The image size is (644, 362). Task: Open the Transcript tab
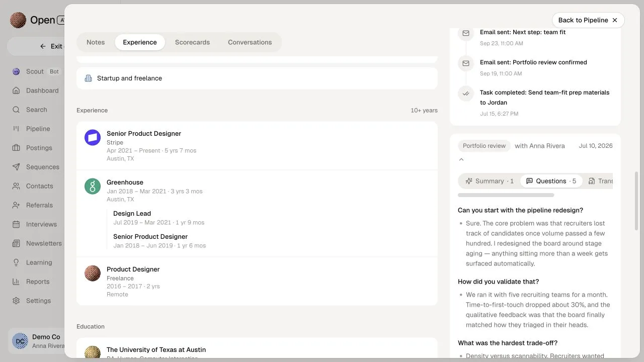click(x=601, y=181)
